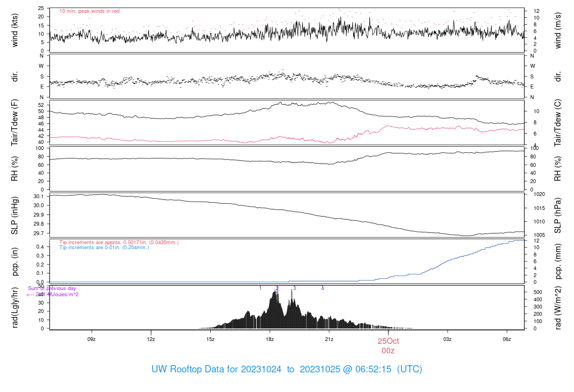Viewport: 574px width, 392px height.
Task: Click the red '25Oct 00z' date marker
Action: 388,346
